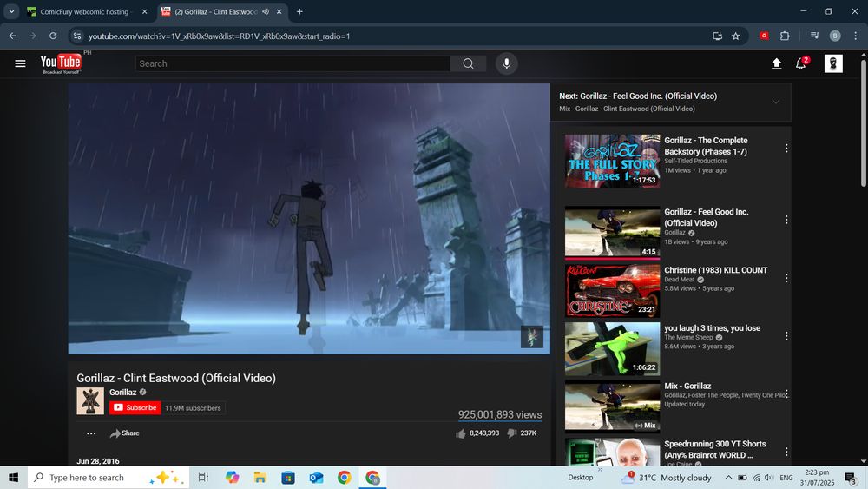This screenshot has width=868, height=489.
Task: Open the YouTube hamburger guide menu
Action: pyautogui.click(x=21, y=63)
